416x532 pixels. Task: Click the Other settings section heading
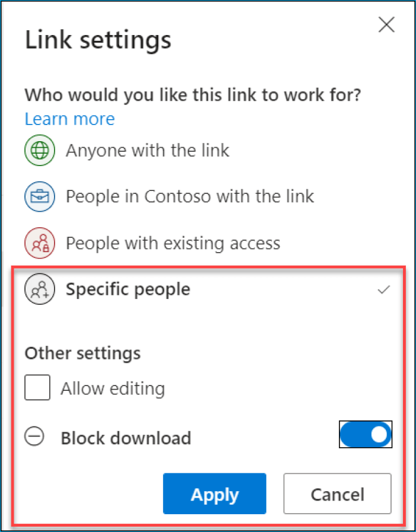(x=82, y=353)
